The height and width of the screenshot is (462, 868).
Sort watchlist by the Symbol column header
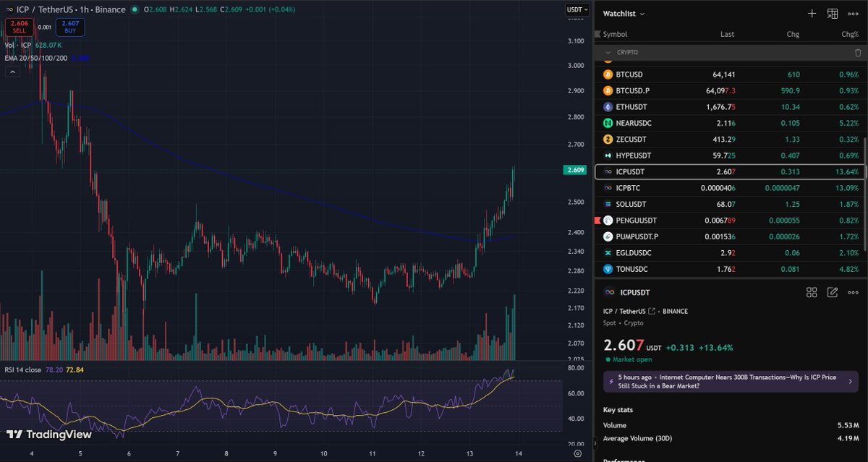[x=615, y=34]
